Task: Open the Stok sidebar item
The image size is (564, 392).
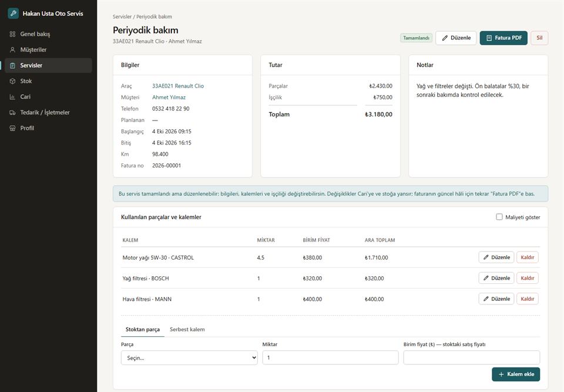Action: point(48,81)
